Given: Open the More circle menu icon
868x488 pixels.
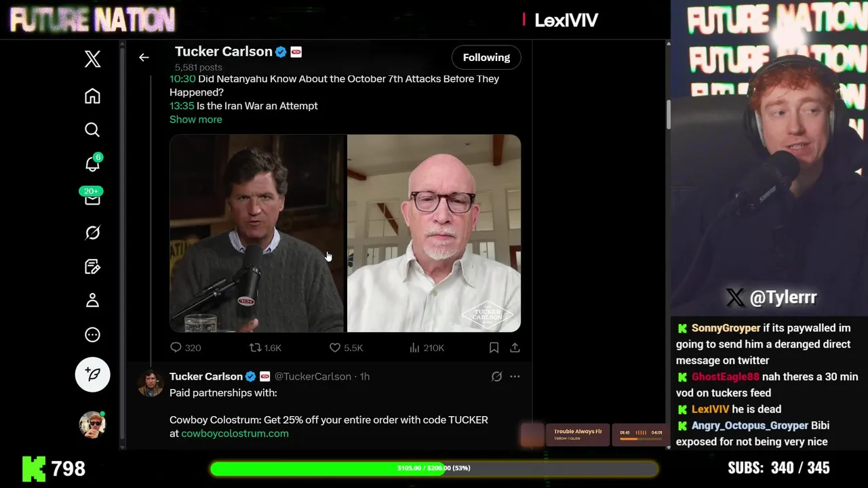Looking at the screenshot, I should [x=92, y=335].
